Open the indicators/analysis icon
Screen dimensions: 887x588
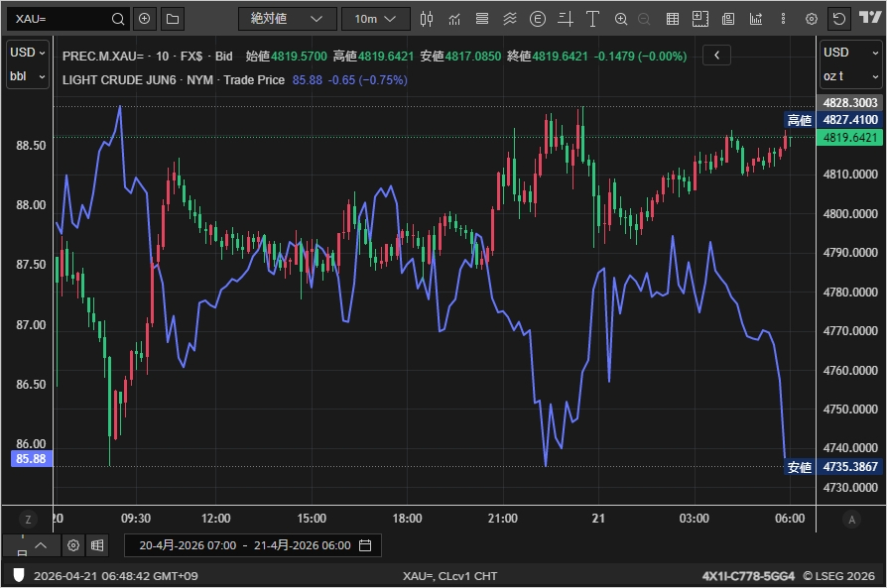click(454, 19)
